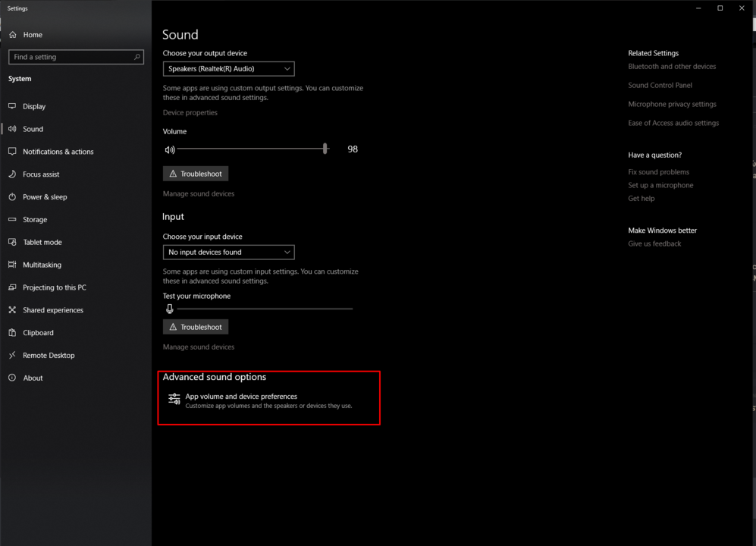Viewport: 756px width, 546px height.
Task: Maximize the Settings window
Action: pyautogui.click(x=720, y=8)
